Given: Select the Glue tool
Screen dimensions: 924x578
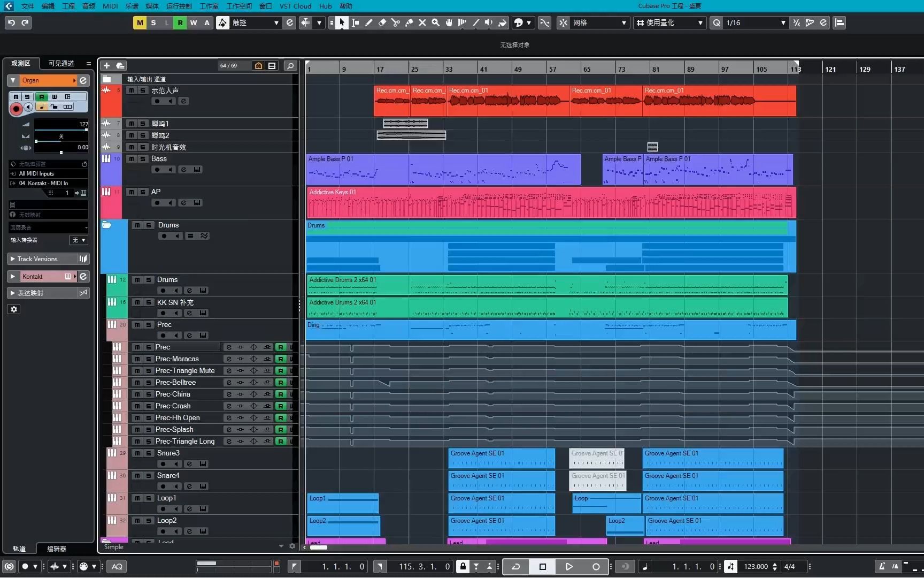Looking at the screenshot, I should pyautogui.click(x=409, y=22).
